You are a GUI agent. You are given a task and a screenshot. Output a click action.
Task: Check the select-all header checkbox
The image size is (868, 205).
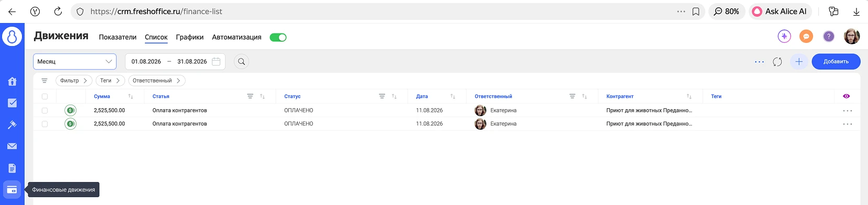click(44, 96)
